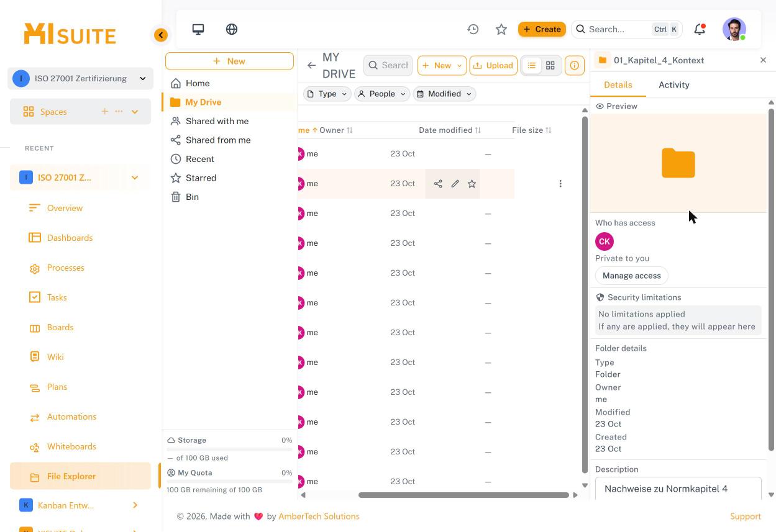Click the Support link in footer
Screen dimensions: 776x532
click(x=746, y=516)
